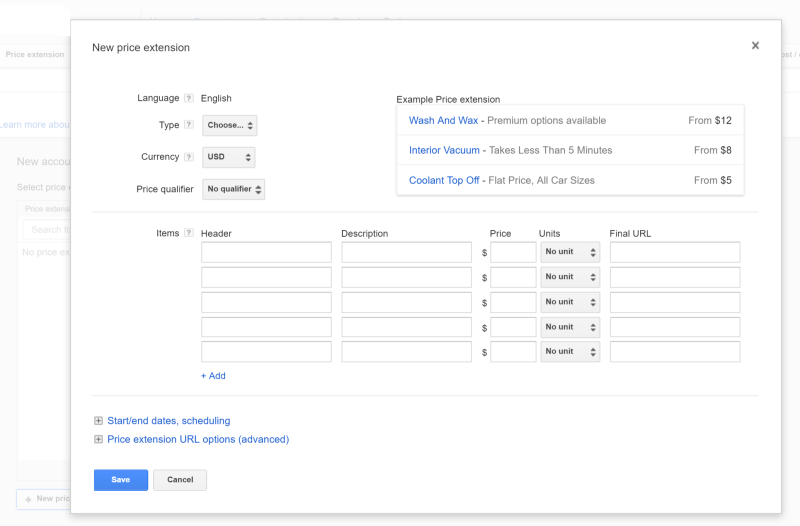Click the help icon next to Language

(189, 98)
